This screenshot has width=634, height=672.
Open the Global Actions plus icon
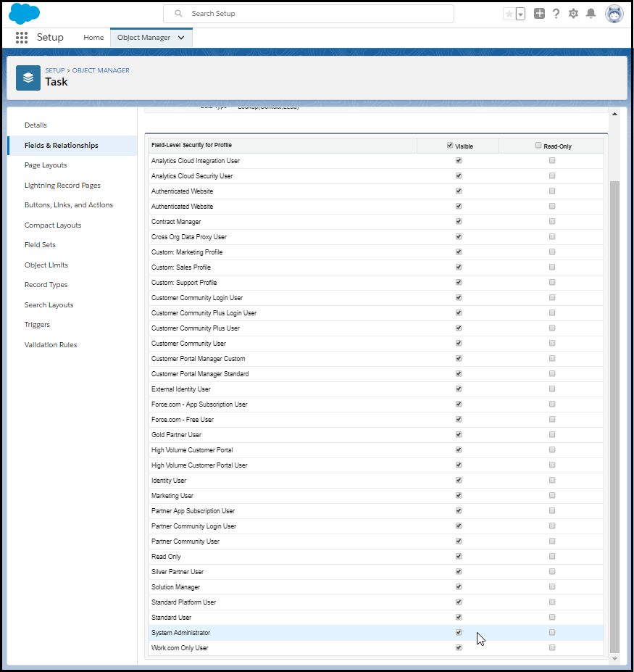[539, 14]
